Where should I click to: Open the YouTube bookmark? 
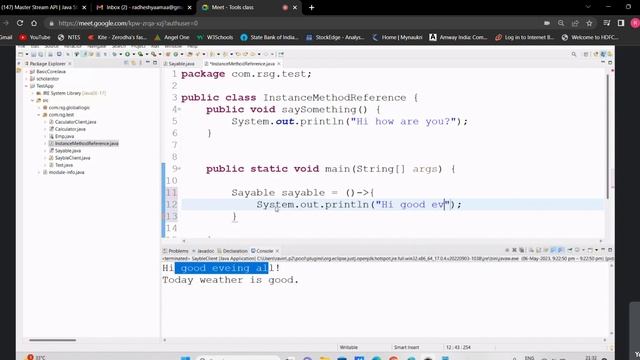tap(35, 37)
